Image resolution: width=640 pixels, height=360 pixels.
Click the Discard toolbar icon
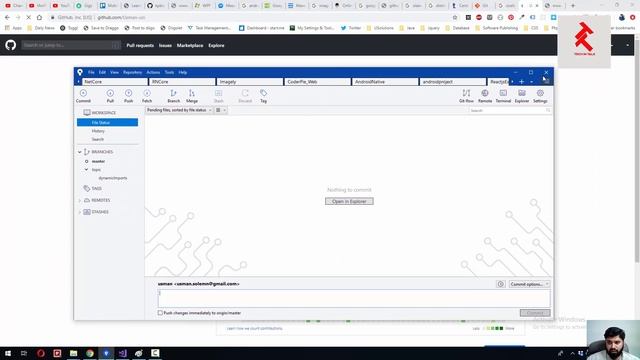[x=245, y=96]
